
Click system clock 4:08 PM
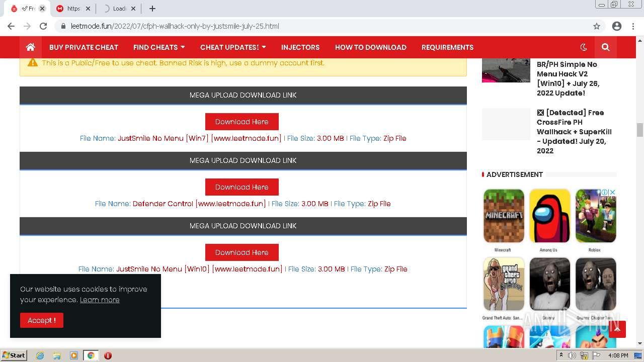[618, 355]
